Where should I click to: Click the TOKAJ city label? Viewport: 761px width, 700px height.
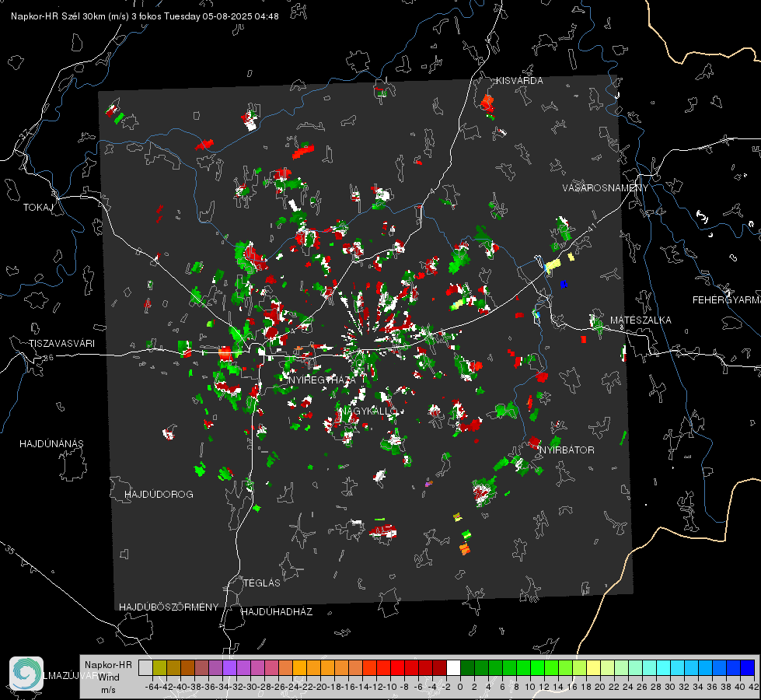click(x=38, y=208)
